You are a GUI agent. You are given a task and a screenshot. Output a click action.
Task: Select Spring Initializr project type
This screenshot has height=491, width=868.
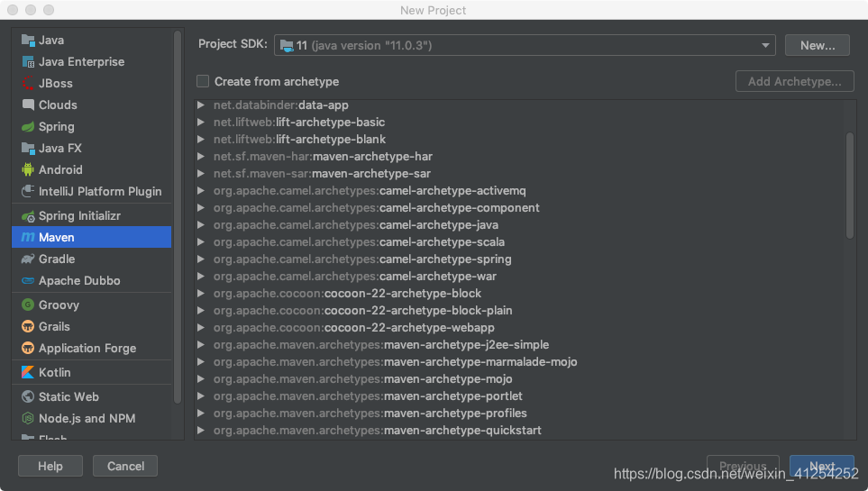(x=91, y=216)
